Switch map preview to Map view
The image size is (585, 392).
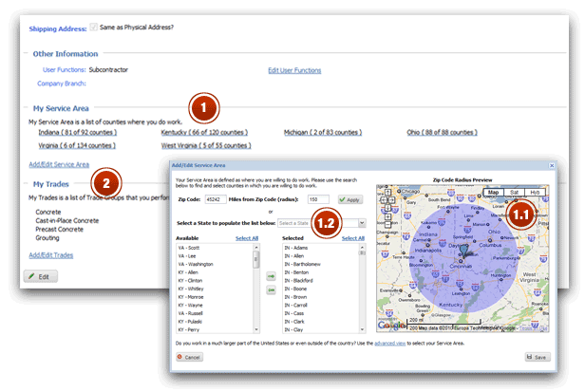[x=493, y=193]
